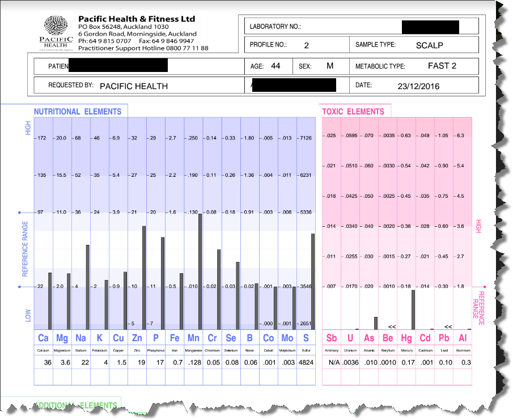Click the 'Ca' Calcium element symbol
This screenshot has height=420, width=513.
click(x=43, y=338)
